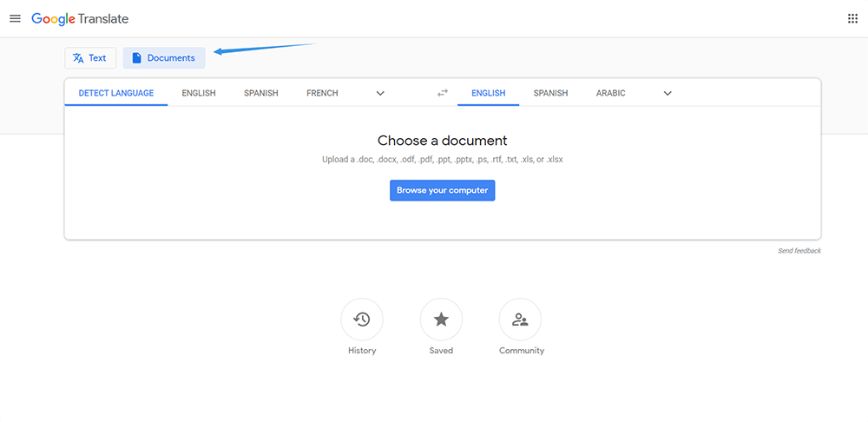Select Detect Language source tab
The image size is (868, 422).
116,93
